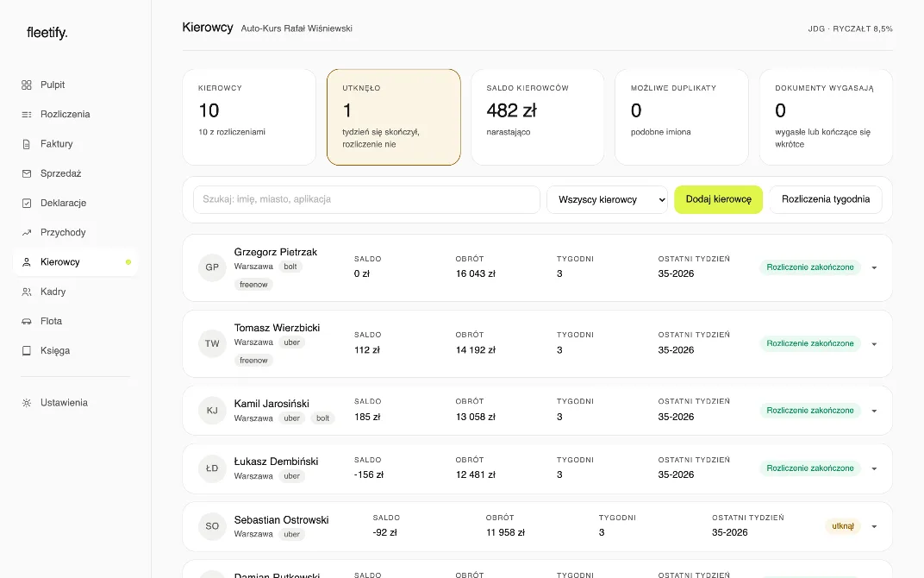The height and width of the screenshot is (578, 924).
Task: Expand Grzegorz Pietrzak's row details
Action: click(x=875, y=267)
